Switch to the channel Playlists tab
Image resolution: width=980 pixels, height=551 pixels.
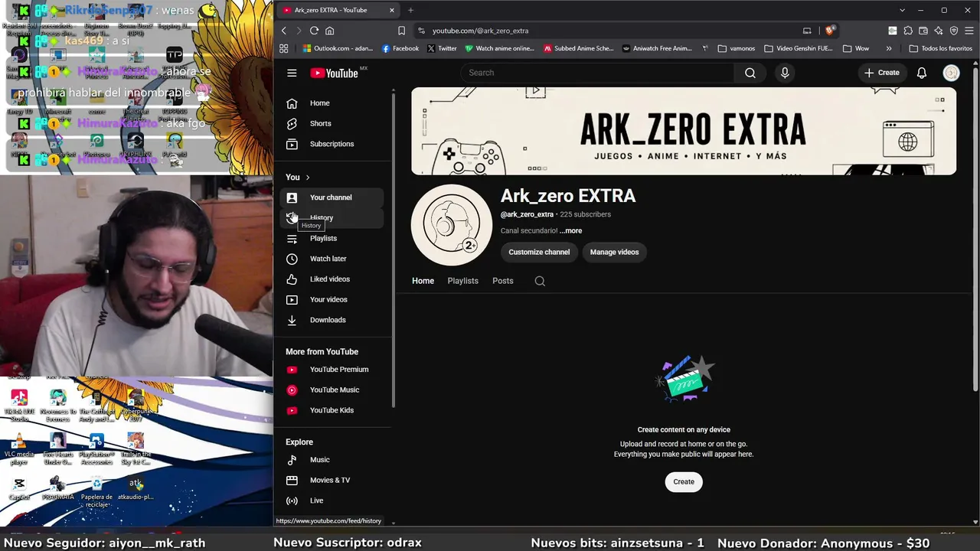462,281
